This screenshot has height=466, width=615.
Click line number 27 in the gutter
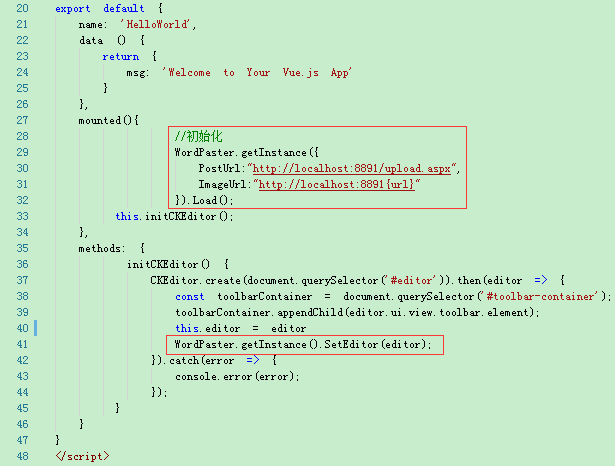click(22, 120)
